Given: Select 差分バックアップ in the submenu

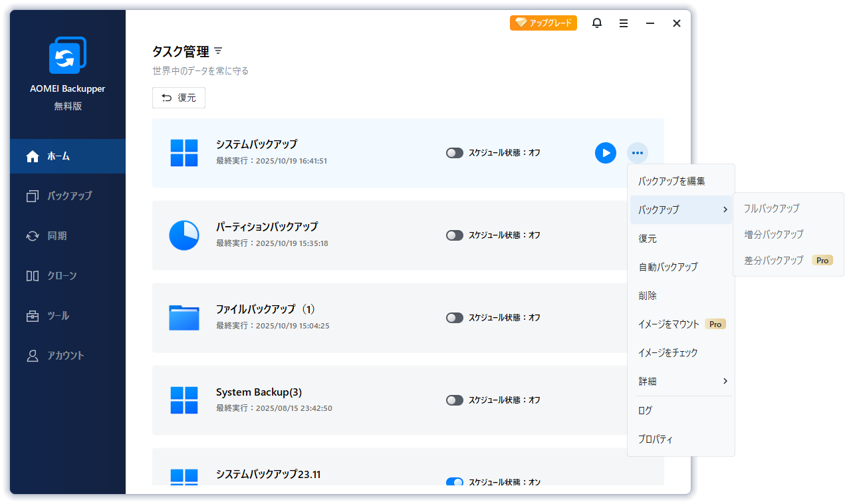Looking at the screenshot, I should click(x=788, y=260).
